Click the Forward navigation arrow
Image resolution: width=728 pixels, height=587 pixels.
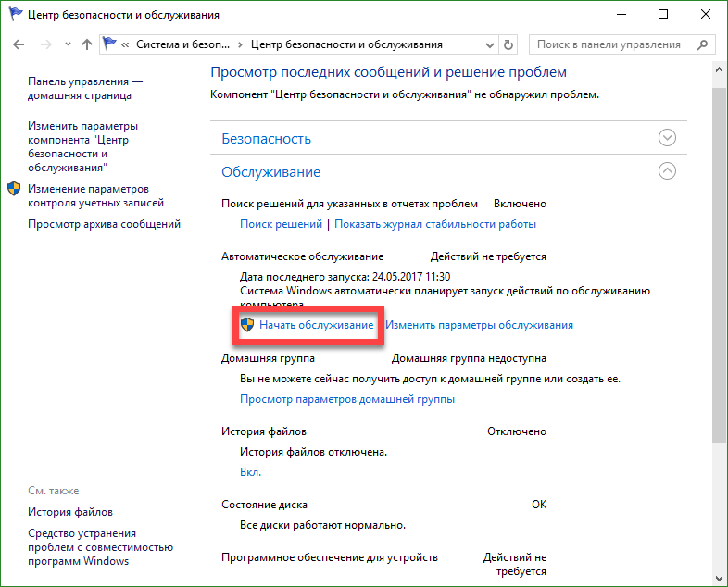[x=46, y=44]
